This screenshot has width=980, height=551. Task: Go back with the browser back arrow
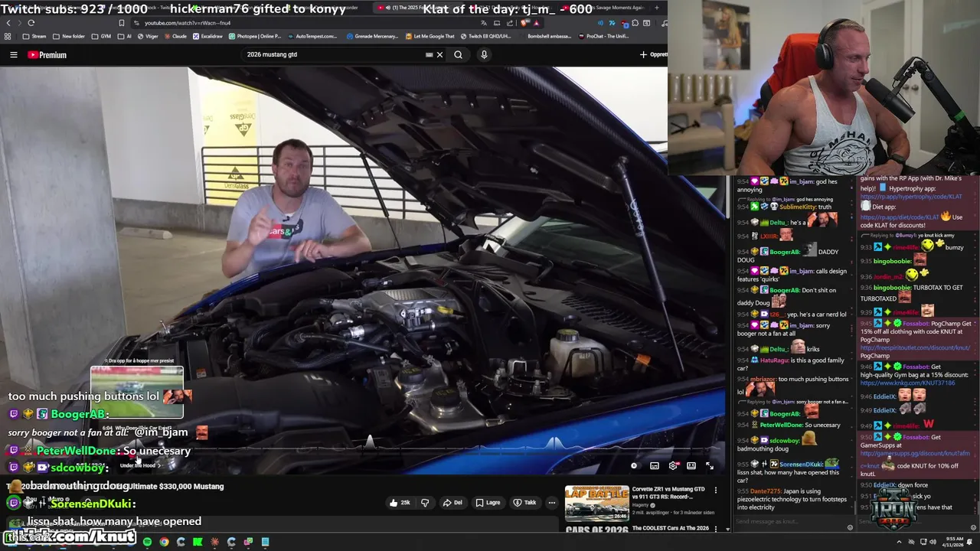[x=8, y=23]
